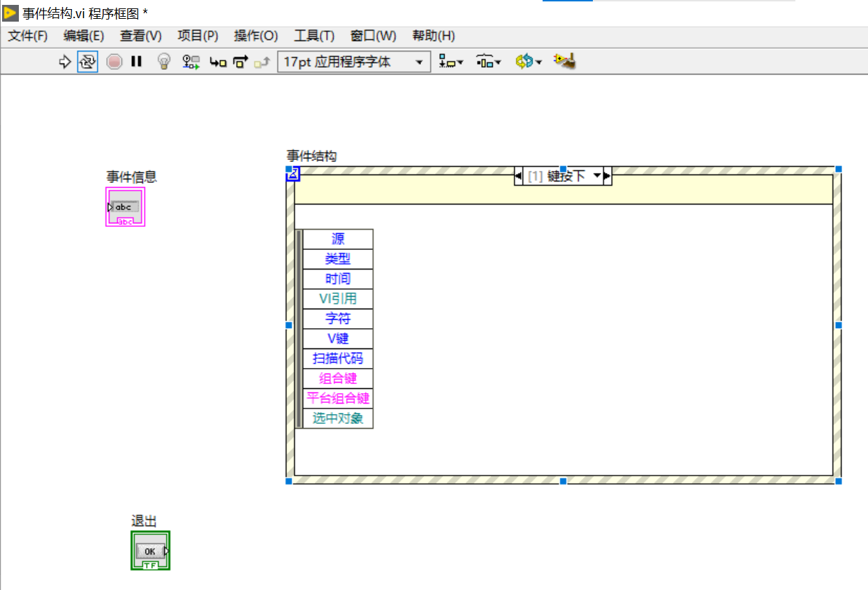Select the 退出 OK boolean terminal
The width and height of the screenshot is (868, 590).
[150, 550]
